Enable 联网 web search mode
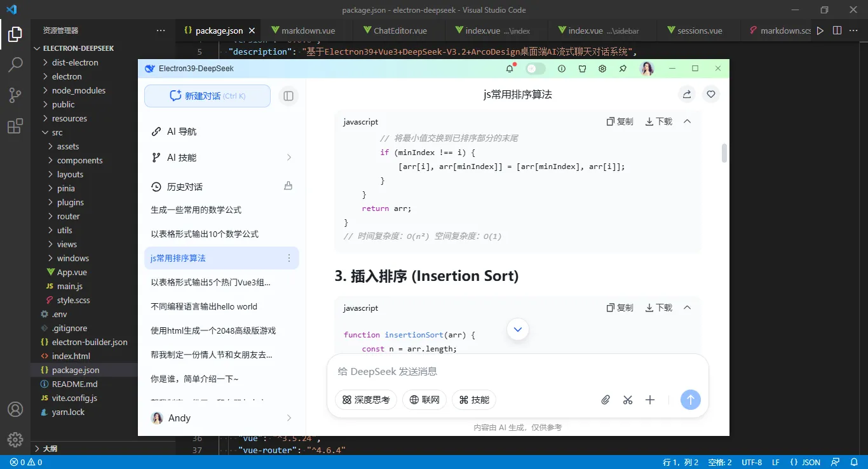 pos(424,400)
